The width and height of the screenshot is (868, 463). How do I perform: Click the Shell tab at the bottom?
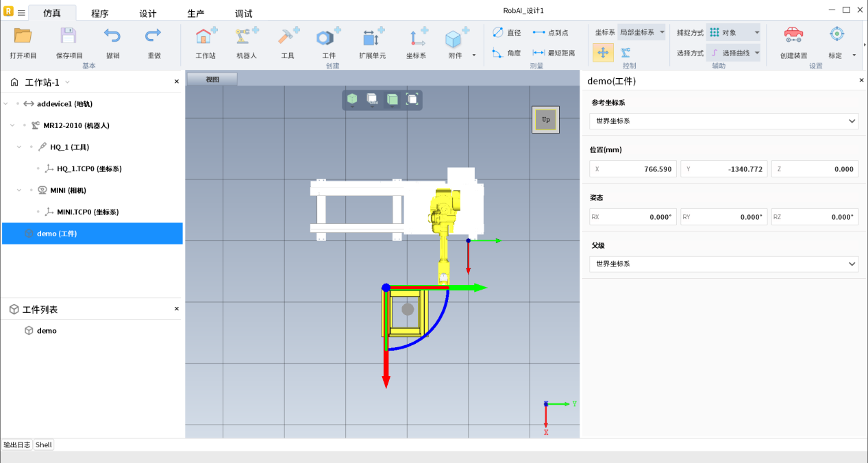pyautogui.click(x=44, y=445)
